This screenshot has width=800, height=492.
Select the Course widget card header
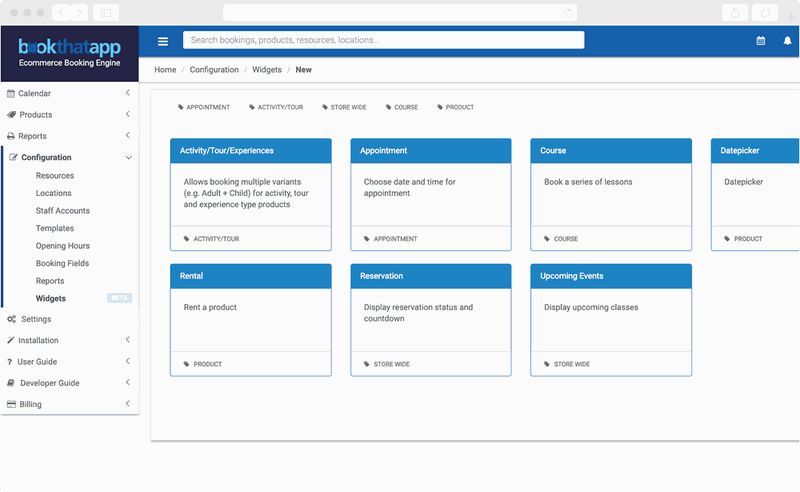pyautogui.click(x=611, y=151)
